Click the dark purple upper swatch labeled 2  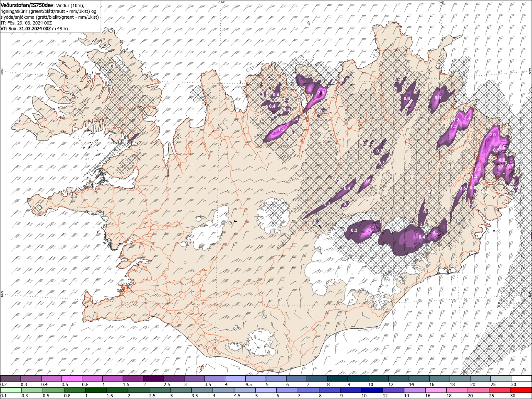(153, 379)
